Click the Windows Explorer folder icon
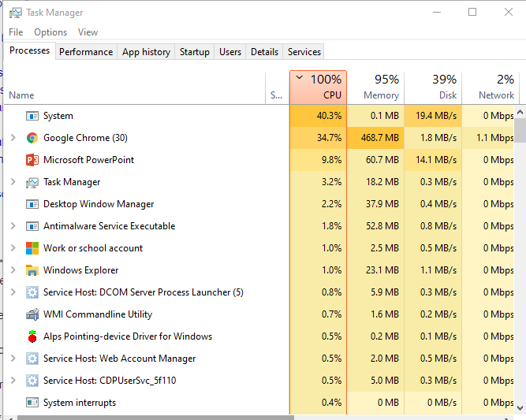The image size is (526, 420). [32, 270]
